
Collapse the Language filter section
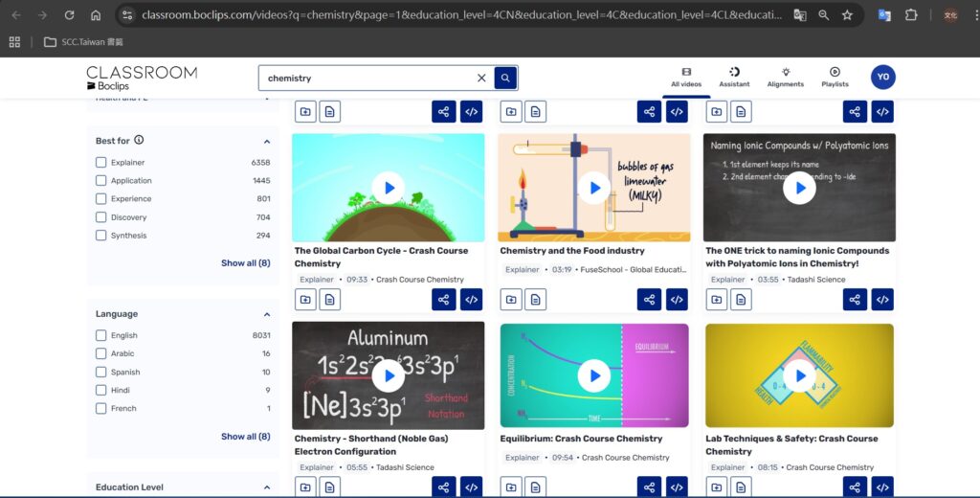tap(266, 314)
